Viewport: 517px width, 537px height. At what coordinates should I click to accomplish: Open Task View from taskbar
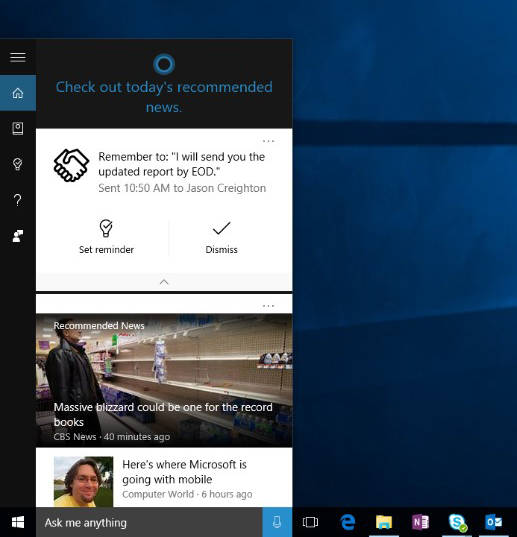(x=310, y=522)
